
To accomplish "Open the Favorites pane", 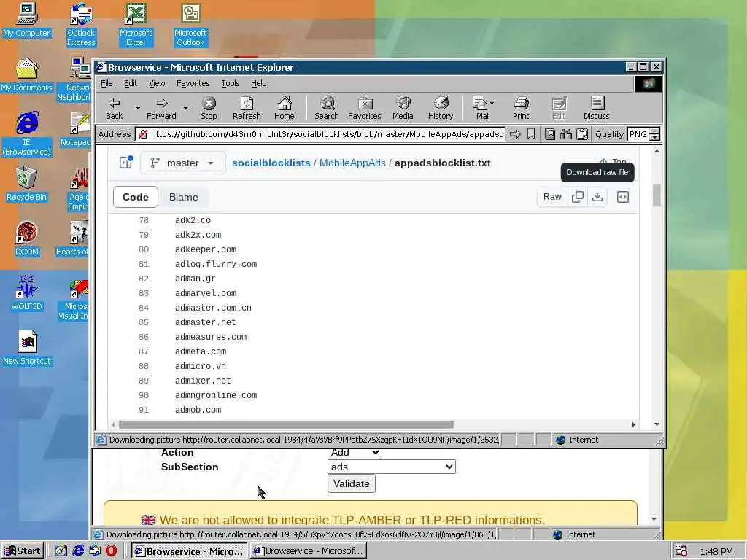I will pos(365,108).
